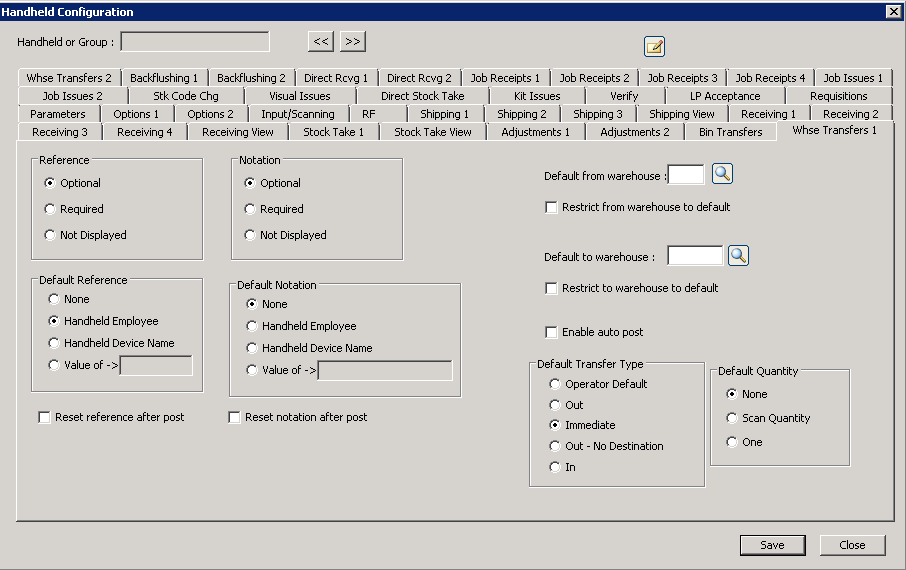Set Default Notation to Handheld Device Name
This screenshot has width=906, height=570.
point(252,348)
